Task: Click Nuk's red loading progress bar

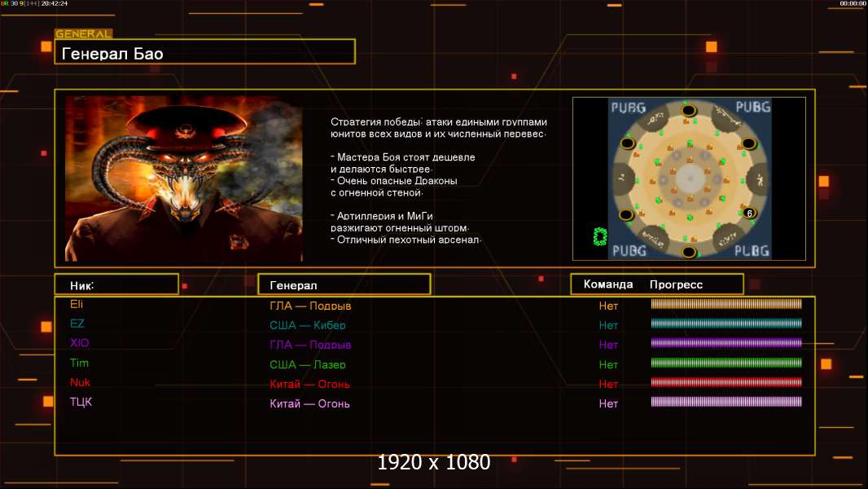Action: (726, 382)
